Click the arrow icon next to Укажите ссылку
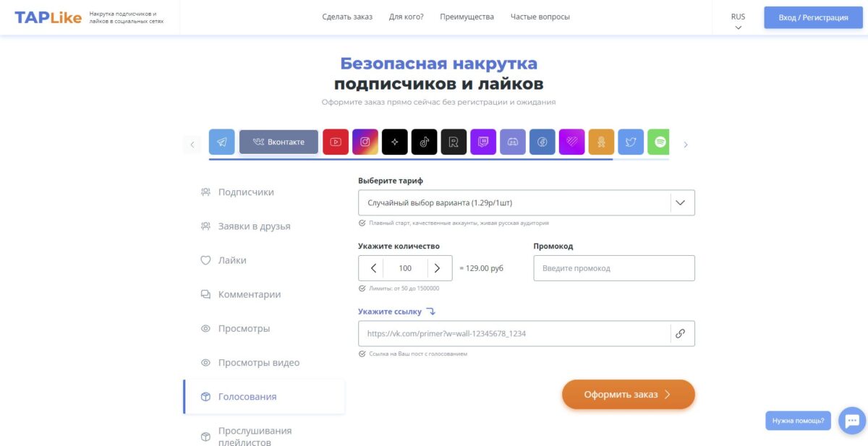 point(430,312)
